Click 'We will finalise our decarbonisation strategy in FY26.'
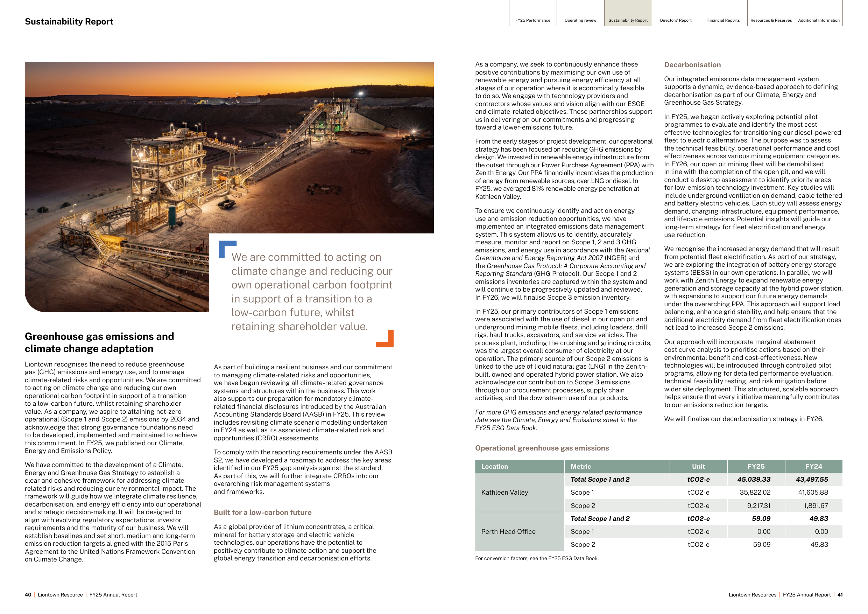 point(743,419)
